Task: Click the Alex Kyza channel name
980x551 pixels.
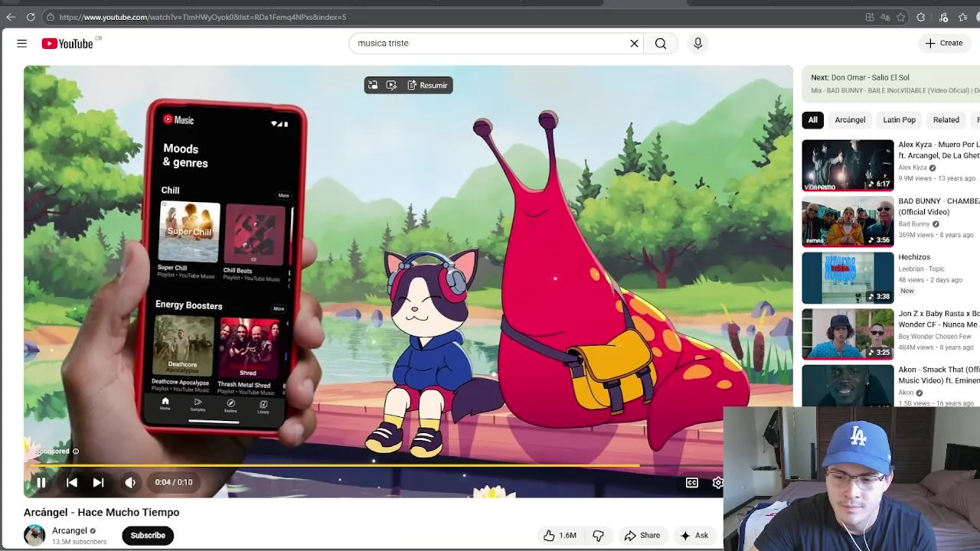Action: point(913,168)
